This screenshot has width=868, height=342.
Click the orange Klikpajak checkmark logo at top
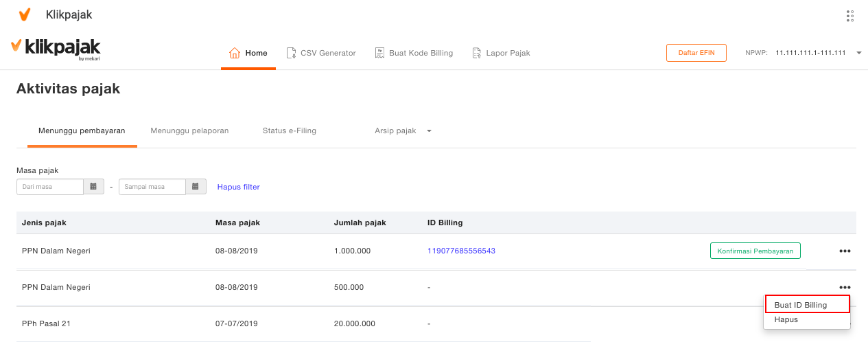[25, 14]
